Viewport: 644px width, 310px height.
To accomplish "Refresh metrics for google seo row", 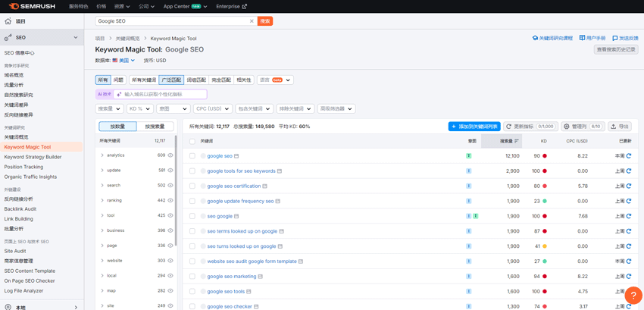I will click(628, 156).
